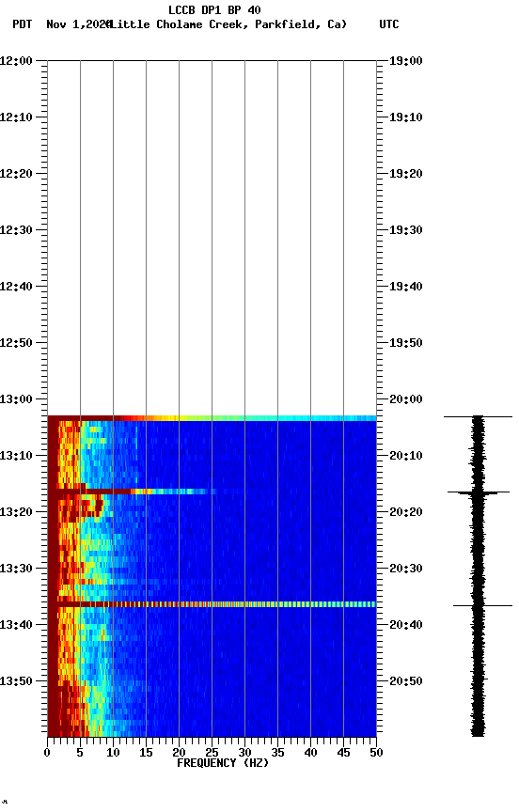Click the '19:20' UTC time label

[406, 174]
